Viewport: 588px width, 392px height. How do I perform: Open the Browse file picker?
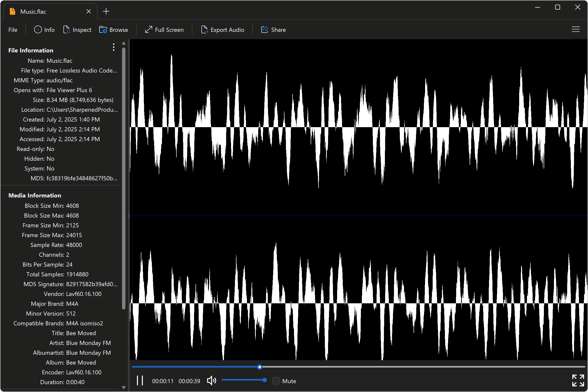click(x=114, y=29)
